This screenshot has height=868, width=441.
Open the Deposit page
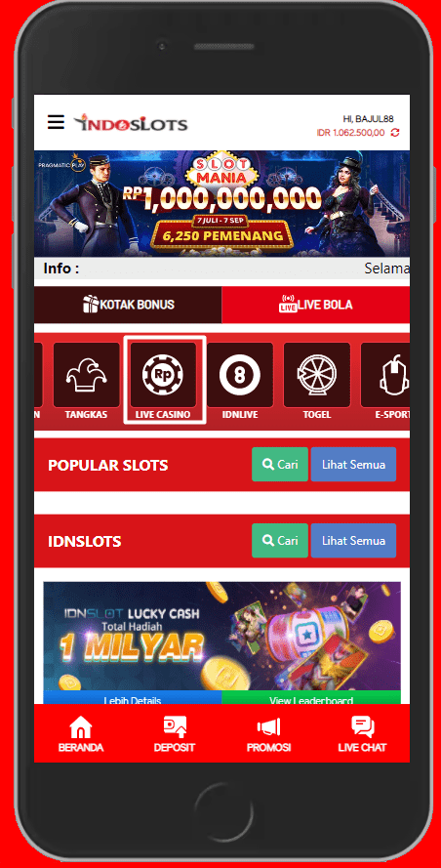point(175,733)
